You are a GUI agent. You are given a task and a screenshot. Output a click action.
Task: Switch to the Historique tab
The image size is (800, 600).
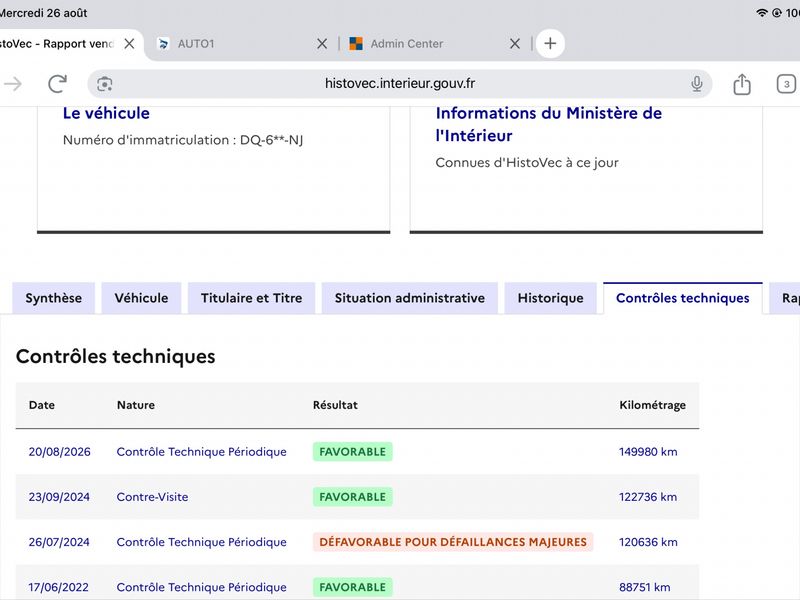coord(551,298)
